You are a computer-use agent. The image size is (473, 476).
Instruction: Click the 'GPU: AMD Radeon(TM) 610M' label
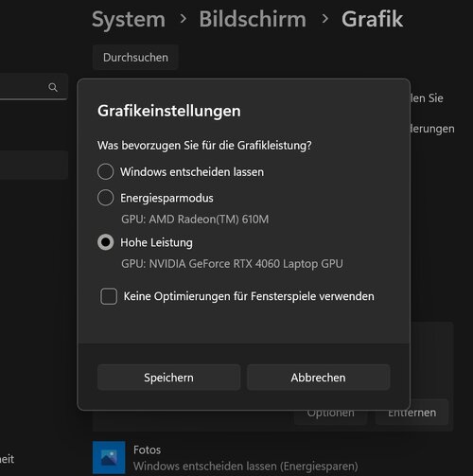click(195, 220)
